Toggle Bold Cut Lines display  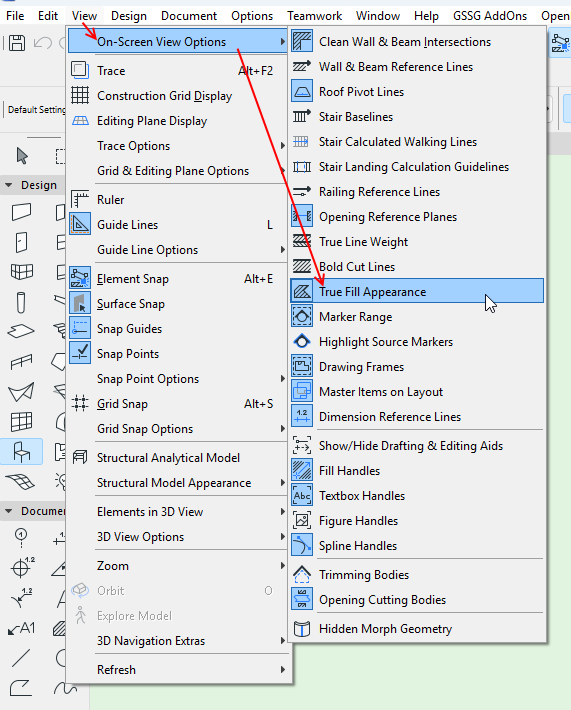[x=417, y=267]
